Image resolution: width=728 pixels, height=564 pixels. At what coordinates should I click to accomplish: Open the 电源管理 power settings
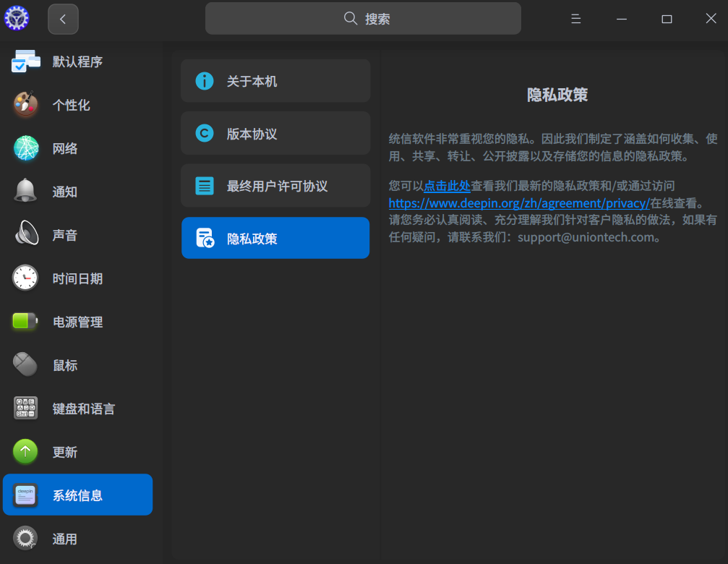[77, 321]
